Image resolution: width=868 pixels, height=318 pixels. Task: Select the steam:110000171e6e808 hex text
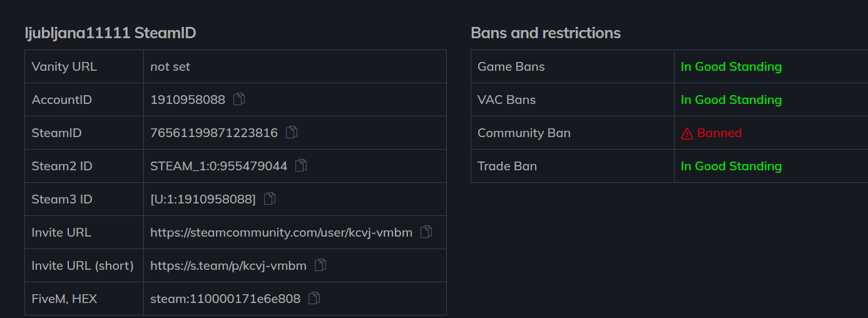click(225, 299)
